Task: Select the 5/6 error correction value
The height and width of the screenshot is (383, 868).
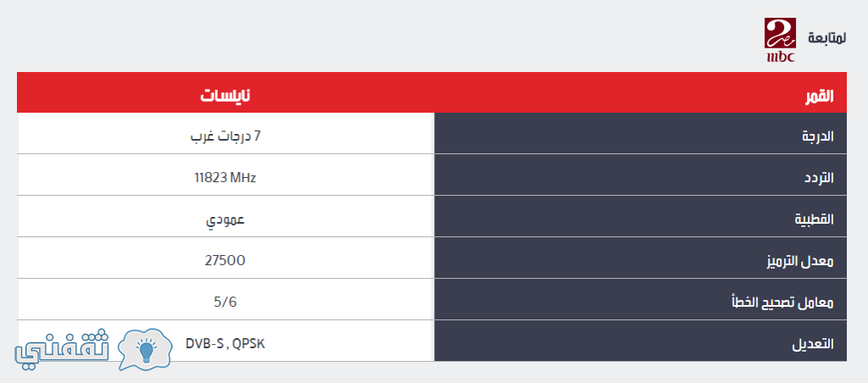Action: [225, 303]
